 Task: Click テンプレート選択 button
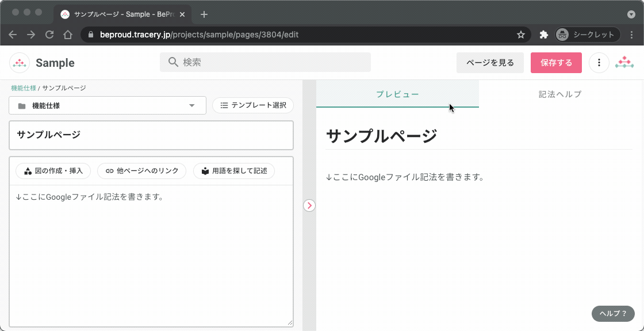pos(253,105)
